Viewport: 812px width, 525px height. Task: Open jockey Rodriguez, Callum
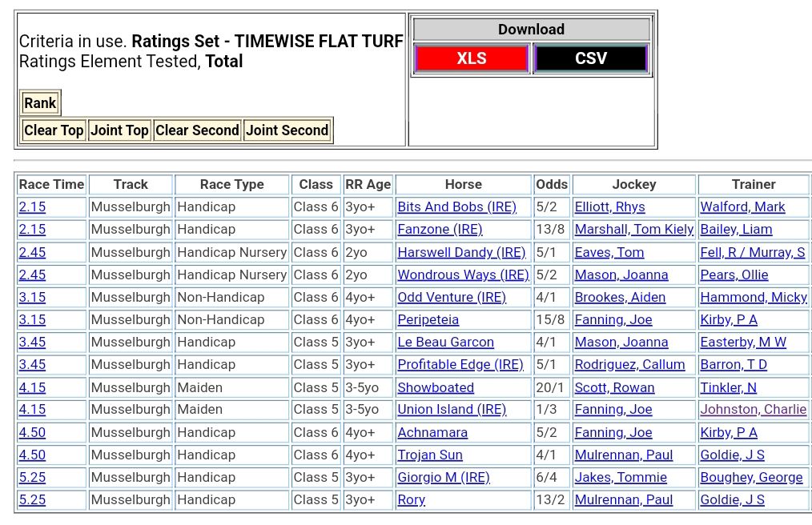pyautogui.click(x=629, y=365)
